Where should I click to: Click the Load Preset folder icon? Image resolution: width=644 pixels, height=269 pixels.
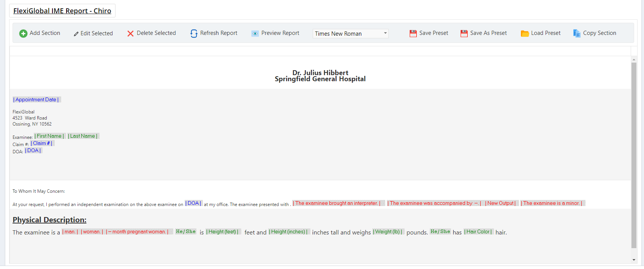[x=525, y=34]
